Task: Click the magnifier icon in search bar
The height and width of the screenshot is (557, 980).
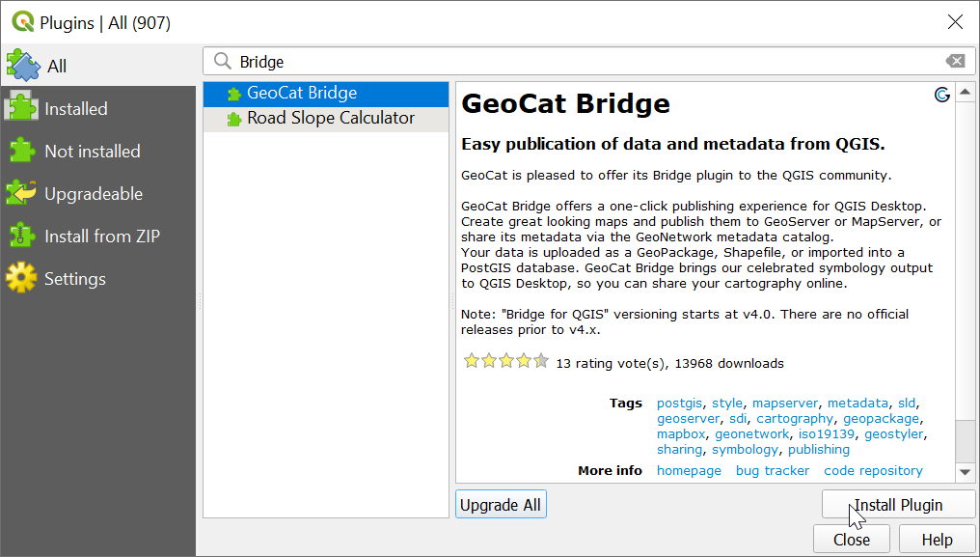Action: point(220,61)
